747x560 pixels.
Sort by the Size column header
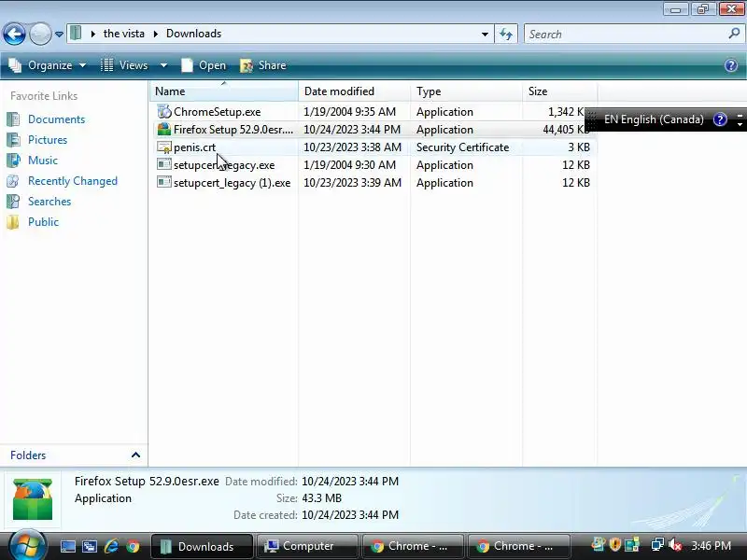coord(559,91)
